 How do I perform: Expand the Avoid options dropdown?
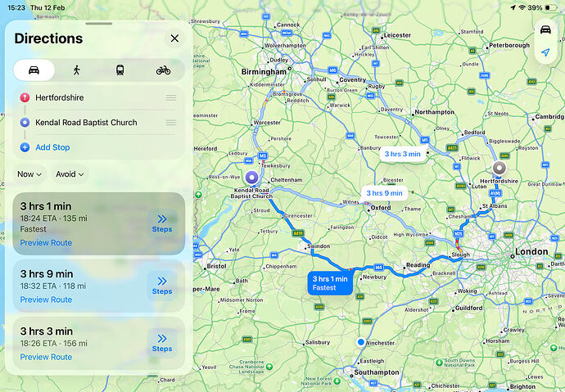pyautogui.click(x=70, y=174)
